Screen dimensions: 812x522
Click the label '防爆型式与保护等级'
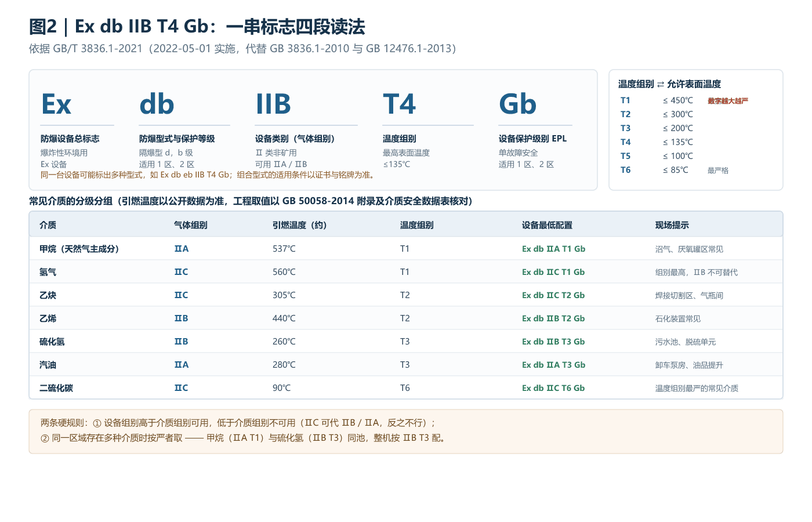(x=177, y=139)
